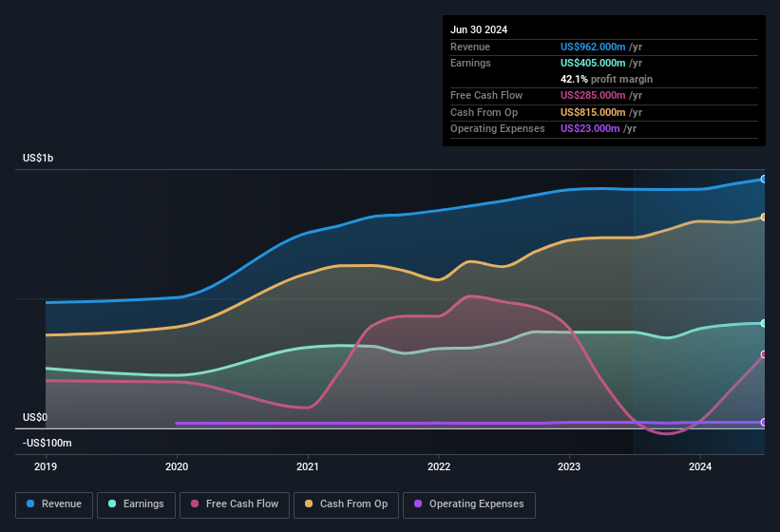Click the 2024 x-axis label
This screenshot has height=532, width=780.
pyautogui.click(x=700, y=466)
